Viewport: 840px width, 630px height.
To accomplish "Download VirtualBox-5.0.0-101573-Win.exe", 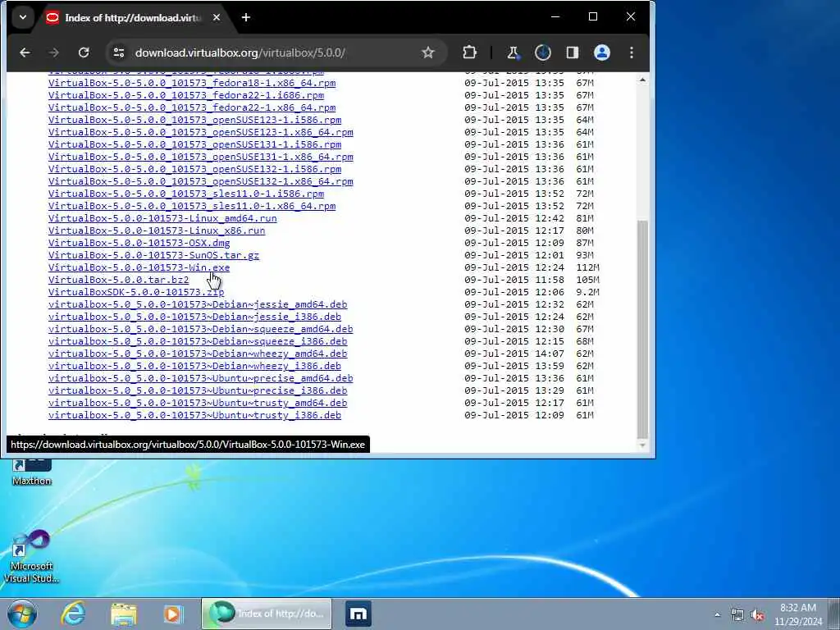I will click(x=139, y=267).
